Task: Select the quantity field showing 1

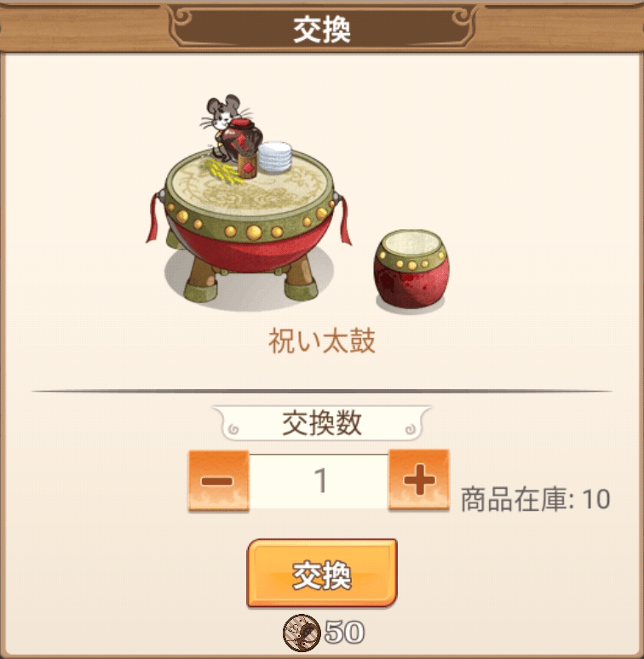Action: tap(319, 480)
